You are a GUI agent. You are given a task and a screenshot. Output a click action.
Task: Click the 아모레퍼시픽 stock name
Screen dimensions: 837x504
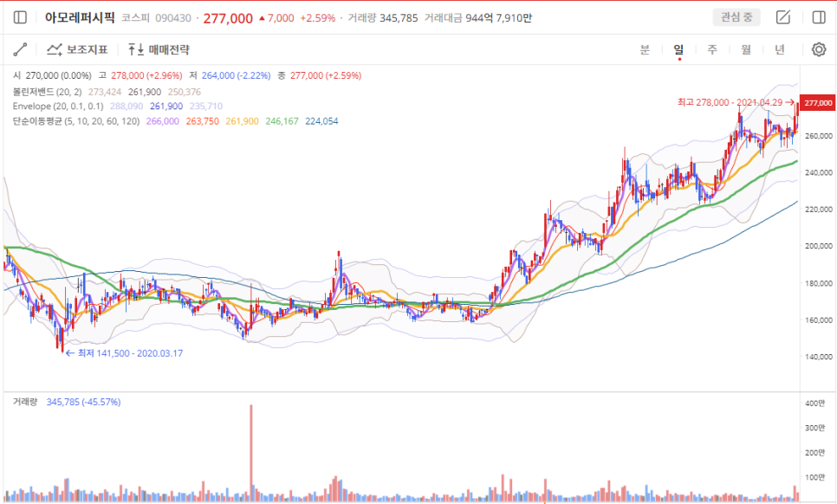coord(80,17)
